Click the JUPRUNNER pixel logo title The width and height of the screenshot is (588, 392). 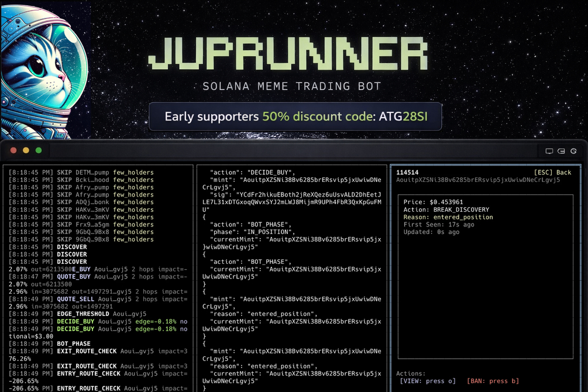click(x=288, y=53)
